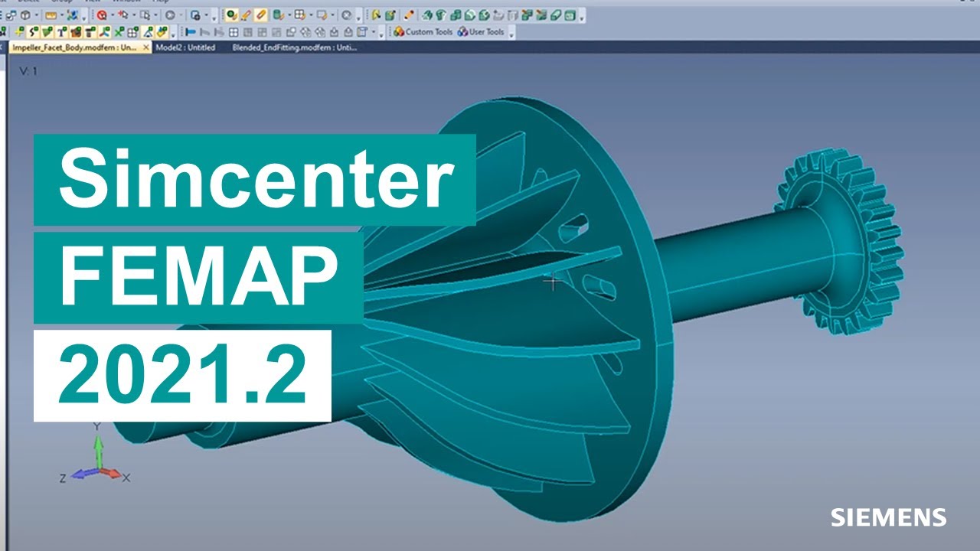Click the grey circle icon before the overflow arrow
This screenshot has height=551, width=980.
347,15
